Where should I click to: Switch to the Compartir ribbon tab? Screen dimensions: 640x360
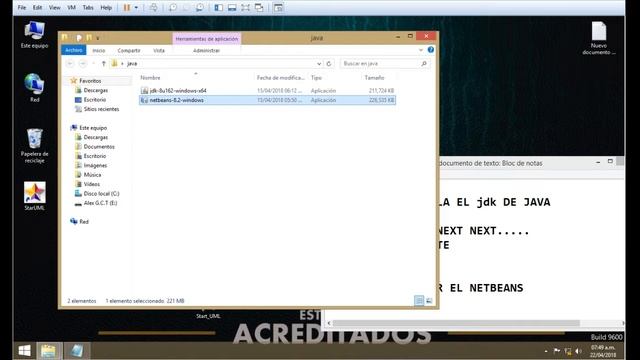pos(129,50)
